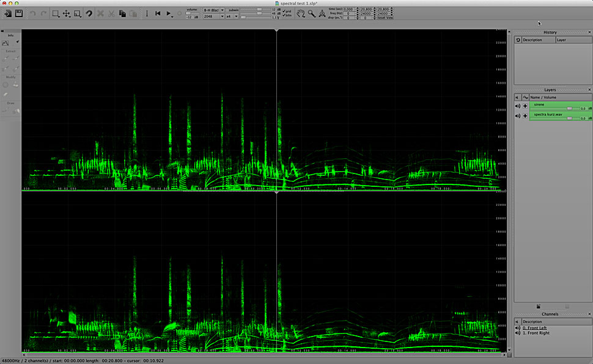Mute the sirene layer speaker icon
This screenshot has height=364, width=593.
click(x=517, y=106)
